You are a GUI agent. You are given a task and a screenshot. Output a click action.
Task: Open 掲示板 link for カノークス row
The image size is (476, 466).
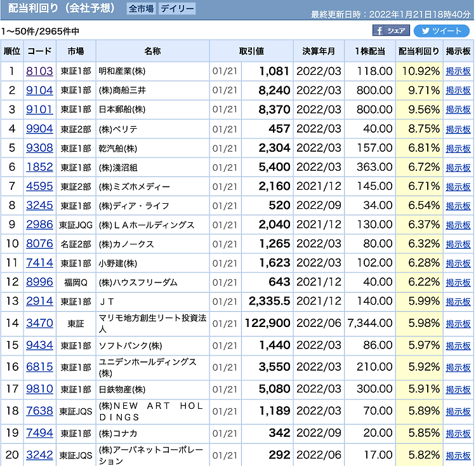click(458, 244)
